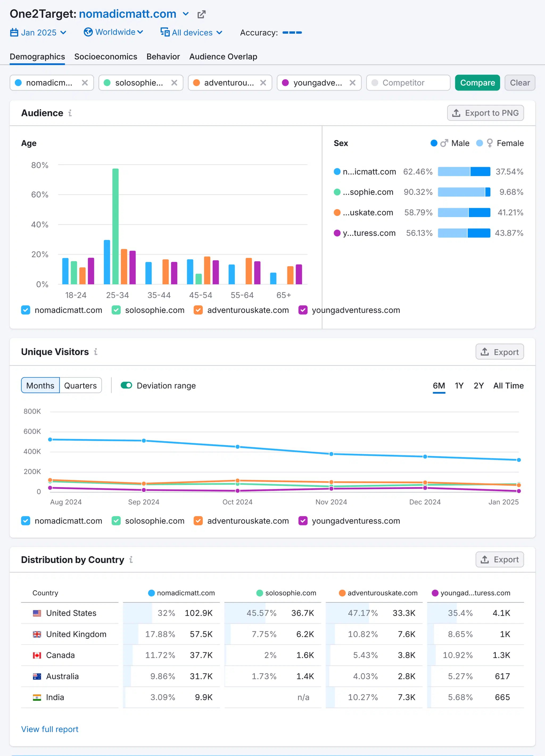545x756 pixels.
Task: Open the All devices dropdown
Action: click(191, 32)
